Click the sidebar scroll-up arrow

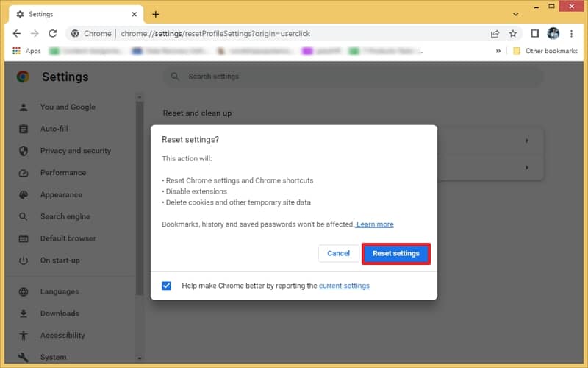coord(140,97)
